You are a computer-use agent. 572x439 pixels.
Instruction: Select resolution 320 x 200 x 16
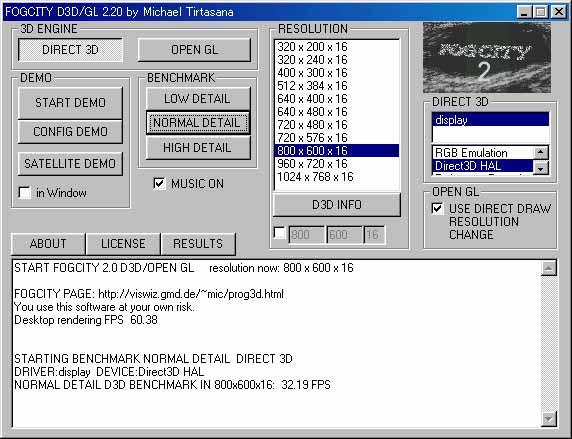click(x=337, y=47)
